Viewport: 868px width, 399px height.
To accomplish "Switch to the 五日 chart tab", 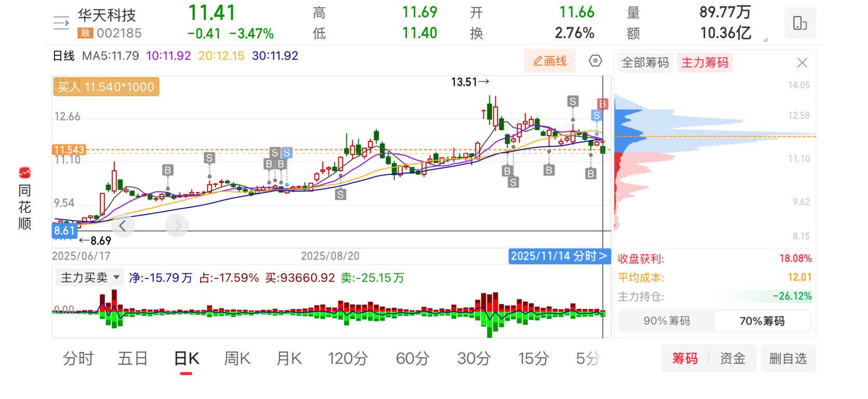I will (x=133, y=358).
